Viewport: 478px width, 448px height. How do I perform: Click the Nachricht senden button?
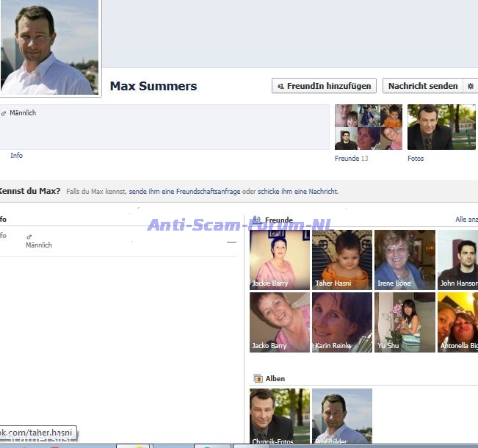coord(423,86)
